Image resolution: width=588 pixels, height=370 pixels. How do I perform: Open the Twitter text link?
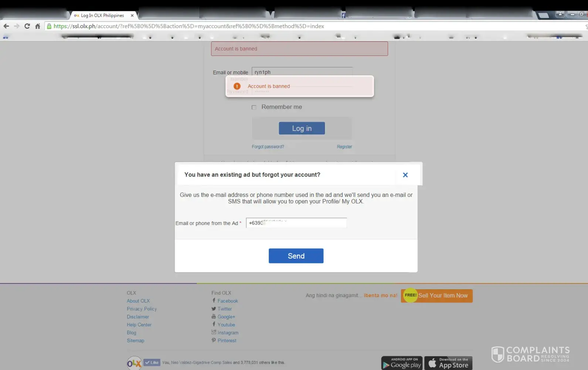[x=225, y=309]
